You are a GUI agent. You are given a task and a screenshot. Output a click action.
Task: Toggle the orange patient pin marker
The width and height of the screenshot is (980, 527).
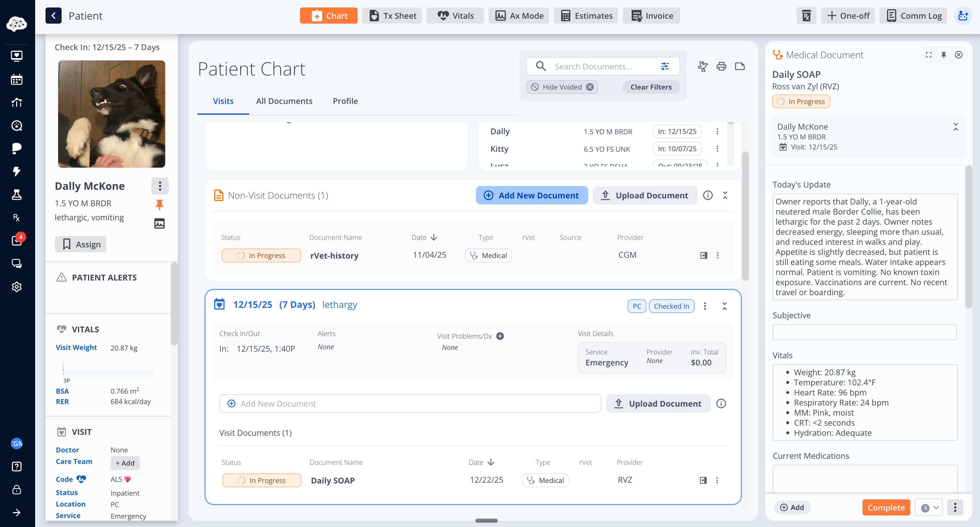pyautogui.click(x=159, y=205)
